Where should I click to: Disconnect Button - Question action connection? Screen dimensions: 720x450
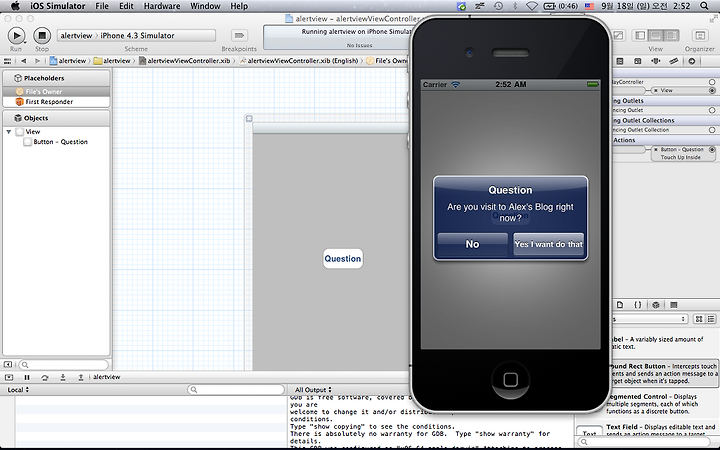656,149
